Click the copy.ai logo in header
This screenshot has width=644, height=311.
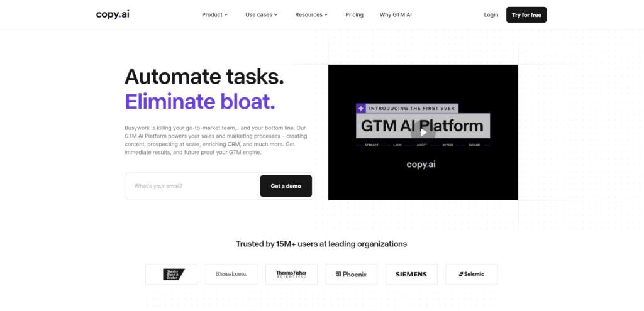click(x=113, y=14)
